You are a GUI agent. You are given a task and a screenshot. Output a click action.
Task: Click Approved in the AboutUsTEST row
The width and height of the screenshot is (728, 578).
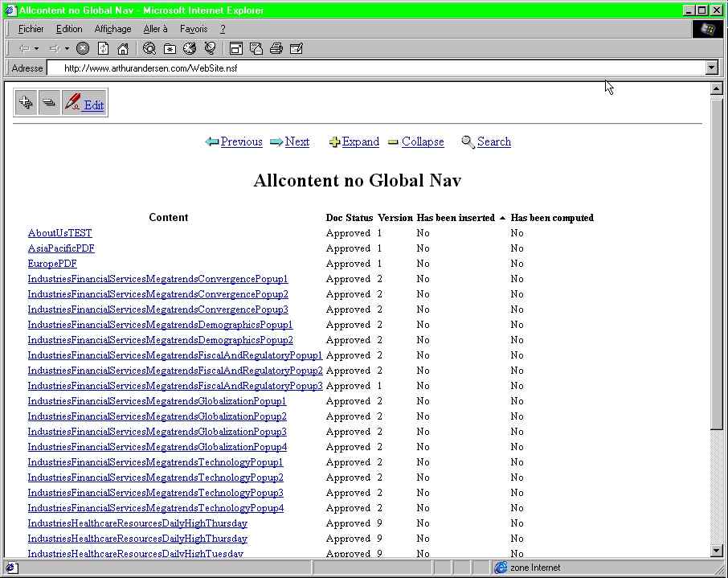[348, 233]
